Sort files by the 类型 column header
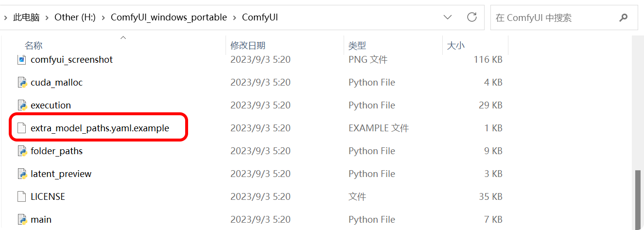 tap(357, 46)
